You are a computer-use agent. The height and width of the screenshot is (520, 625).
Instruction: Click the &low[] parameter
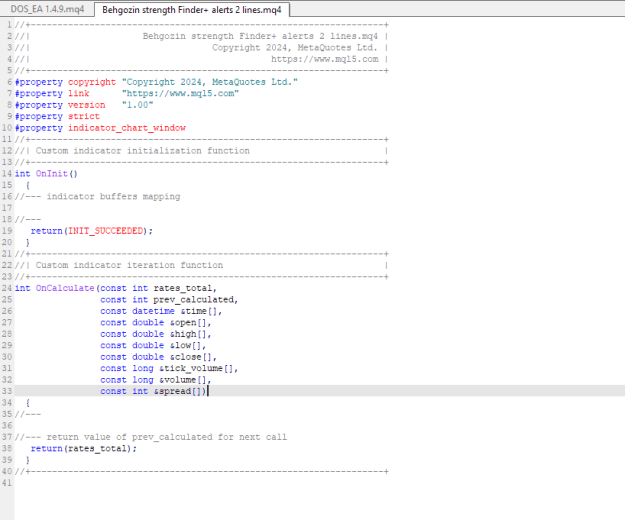pos(185,345)
